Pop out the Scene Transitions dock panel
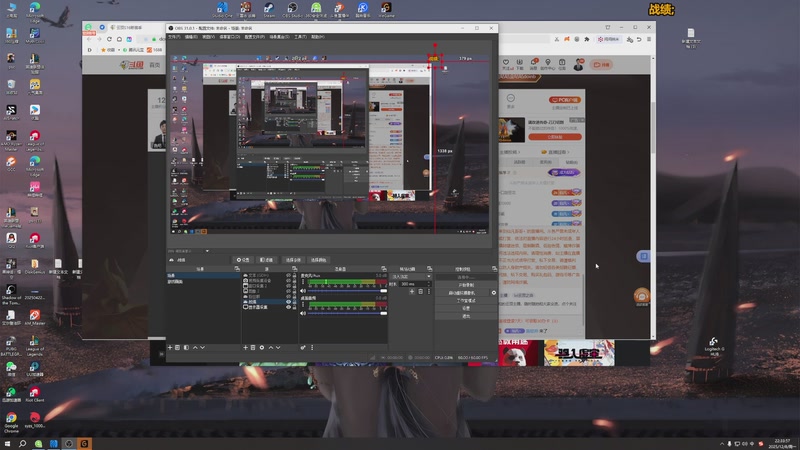 [429, 268]
